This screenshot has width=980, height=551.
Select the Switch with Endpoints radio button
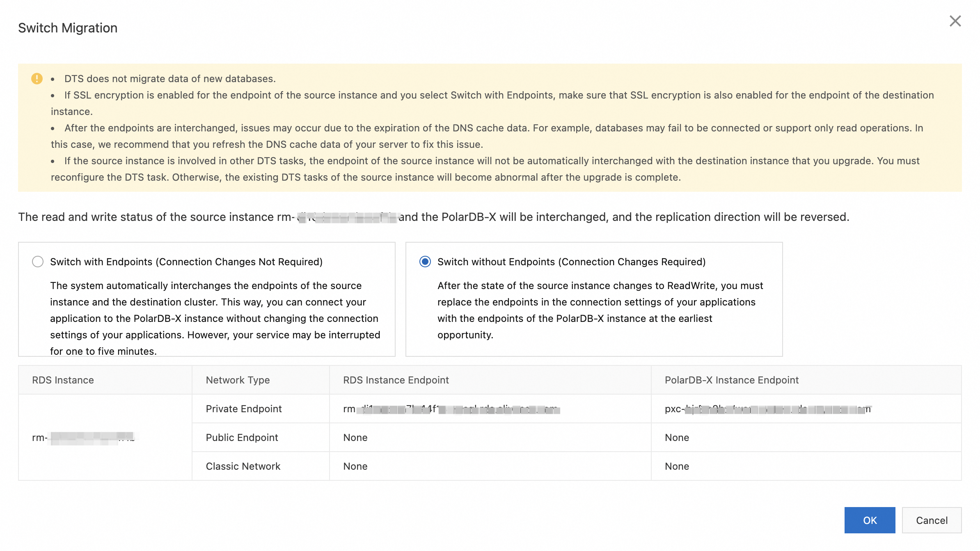[38, 262]
